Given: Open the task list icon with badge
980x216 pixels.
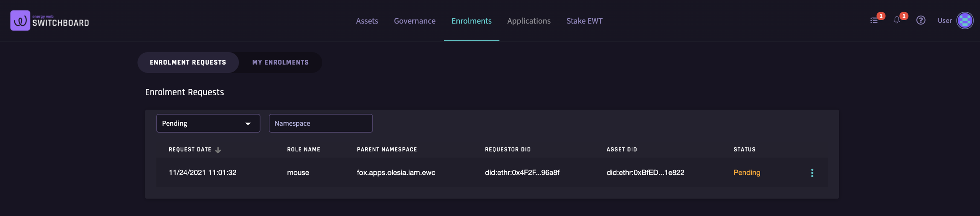Looking at the screenshot, I should coord(874,21).
